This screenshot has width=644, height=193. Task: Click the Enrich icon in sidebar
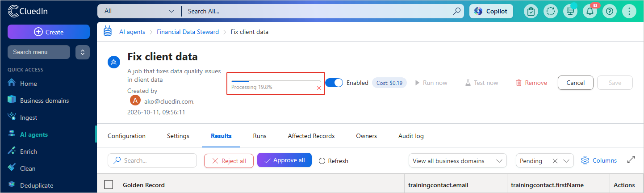(x=12, y=151)
